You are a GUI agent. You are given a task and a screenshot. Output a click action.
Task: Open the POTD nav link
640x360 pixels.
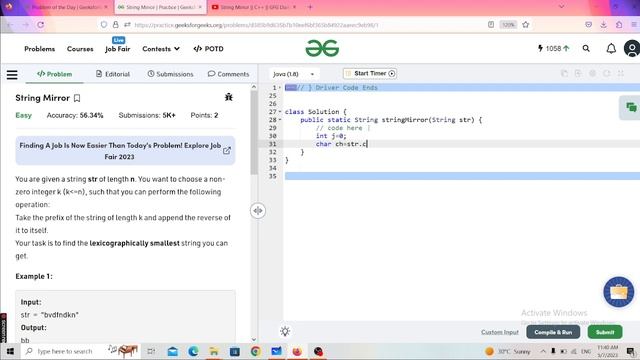point(209,49)
